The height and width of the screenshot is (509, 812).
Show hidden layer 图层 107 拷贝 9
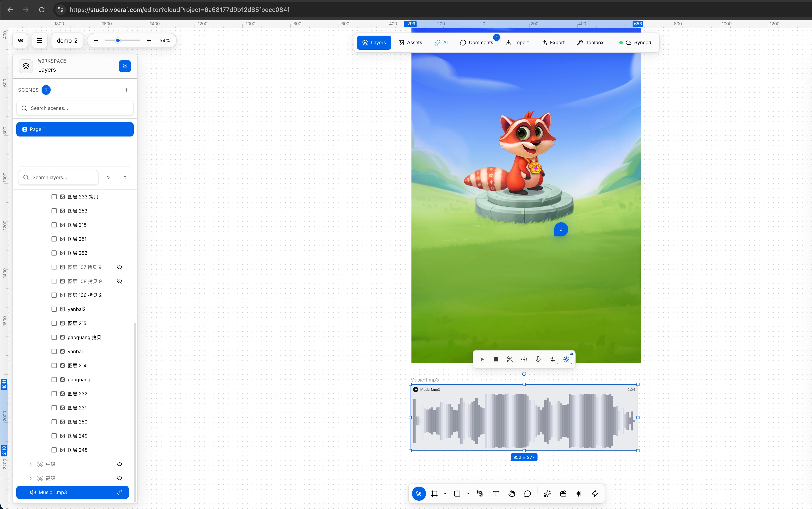[x=120, y=267]
